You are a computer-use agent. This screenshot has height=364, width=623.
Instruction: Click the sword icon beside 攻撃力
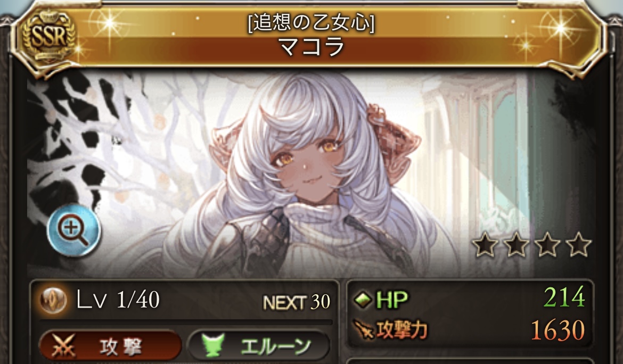(x=364, y=330)
